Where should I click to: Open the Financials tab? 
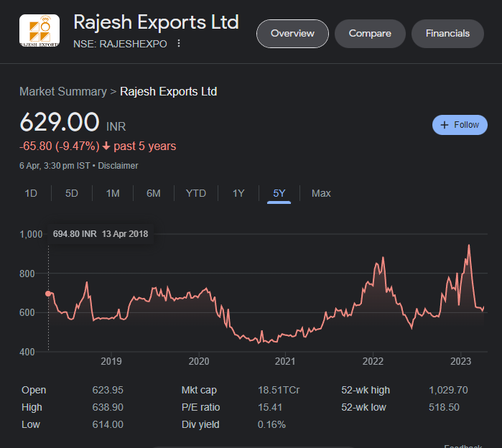[x=447, y=34]
